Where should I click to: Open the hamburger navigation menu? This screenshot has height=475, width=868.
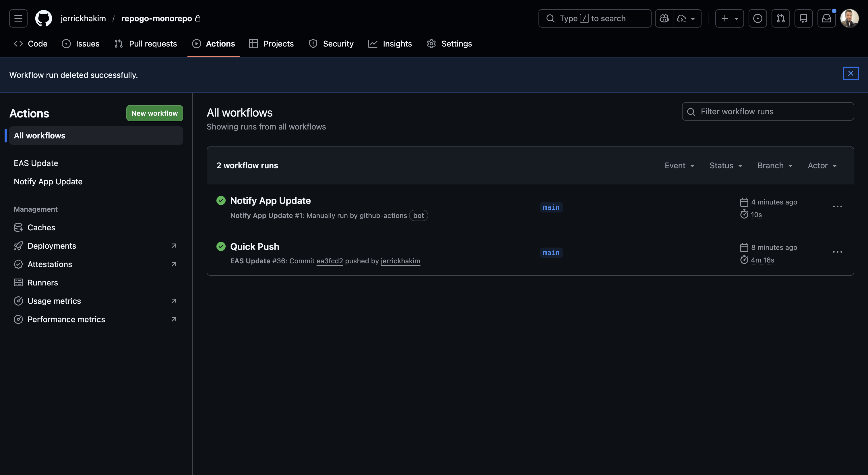(18, 18)
